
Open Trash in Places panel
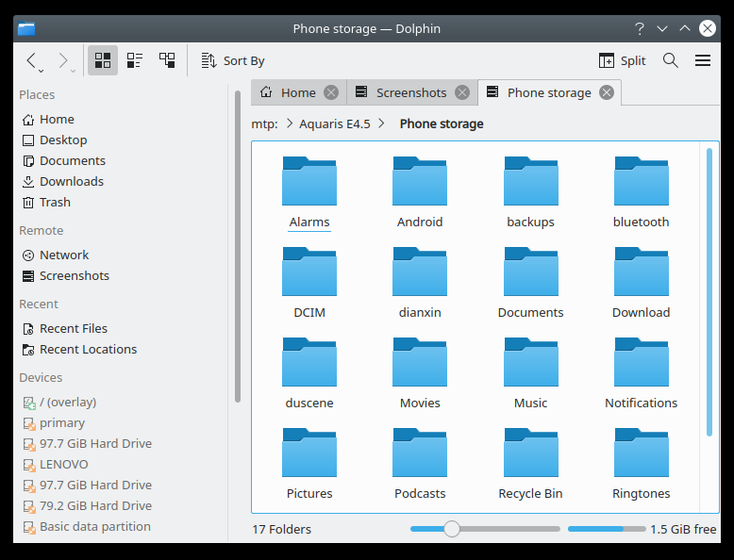click(x=55, y=202)
